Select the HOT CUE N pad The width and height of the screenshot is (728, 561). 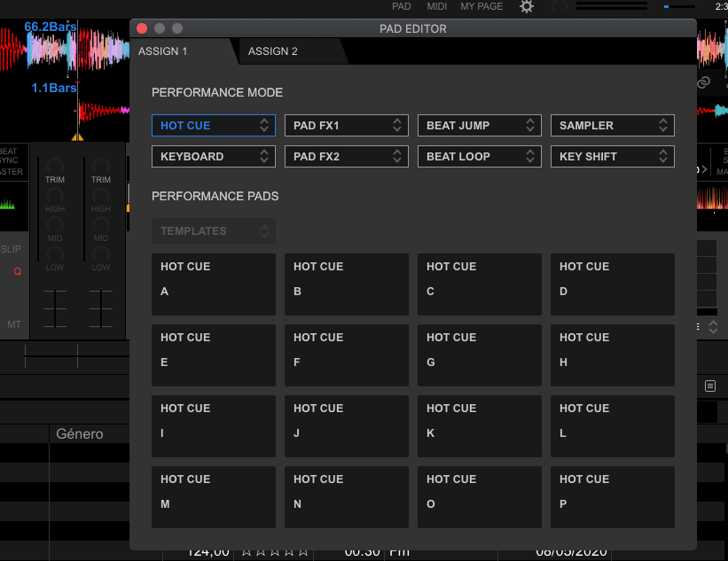coord(347,497)
